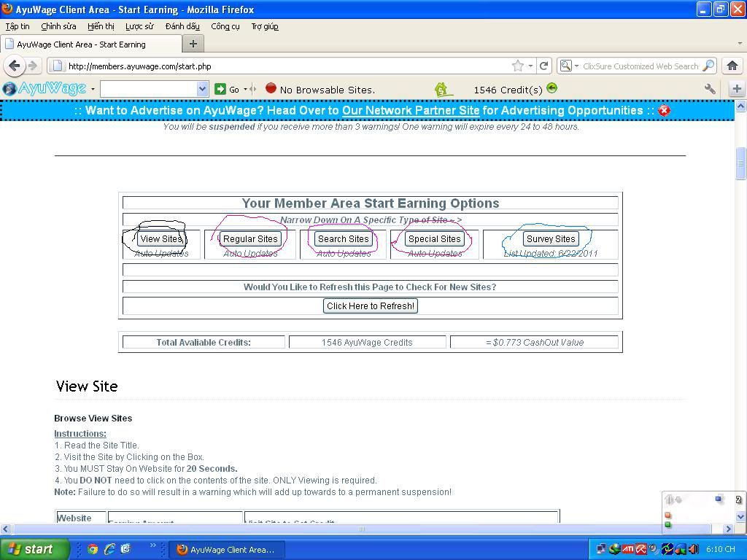This screenshot has width=747, height=560.
Task: Open the Tập tin menu
Action: [18, 26]
